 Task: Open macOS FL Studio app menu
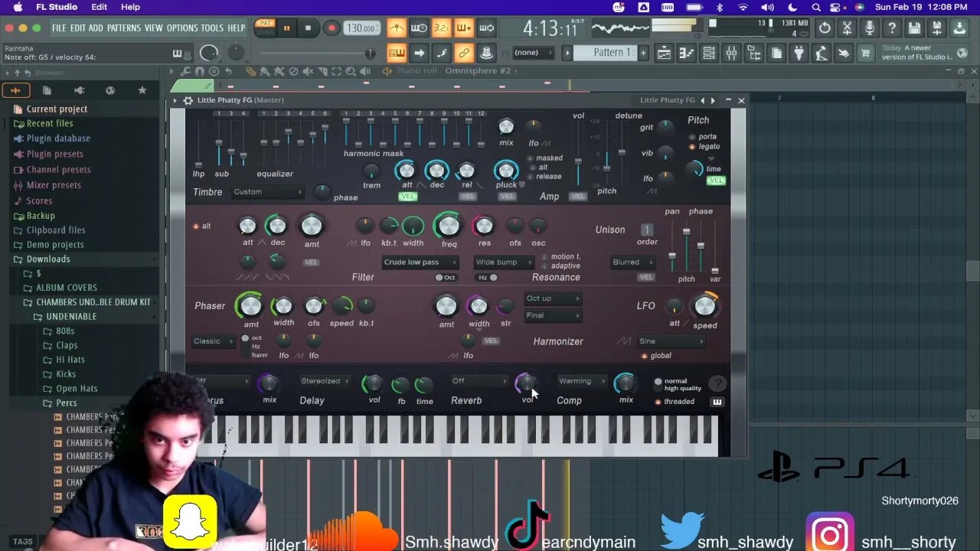pos(57,7)
